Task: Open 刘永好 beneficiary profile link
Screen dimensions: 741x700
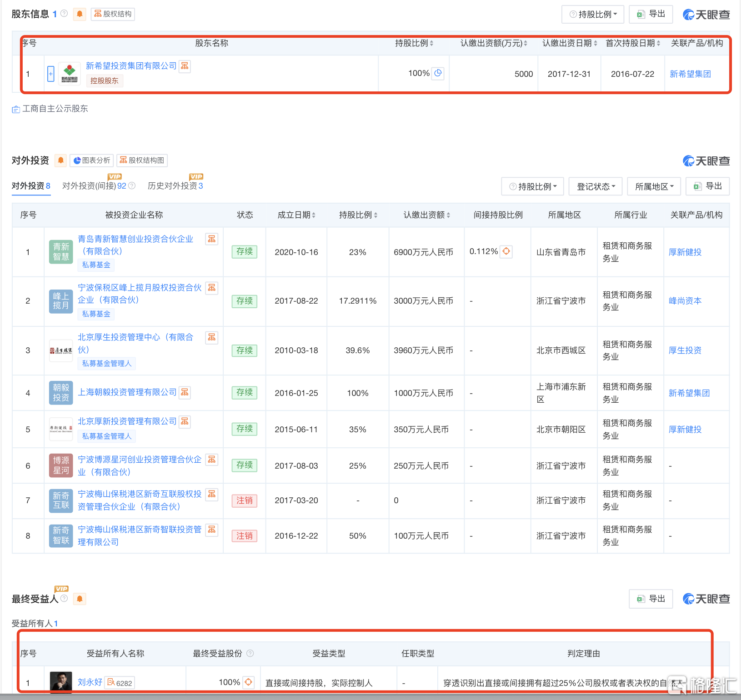Action: tap(90, 682)
